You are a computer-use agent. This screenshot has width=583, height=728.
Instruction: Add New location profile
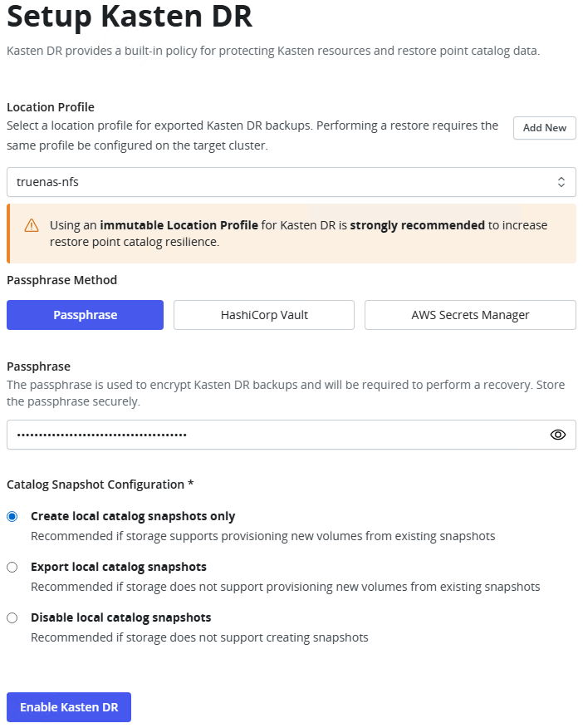[x=545, y=128]
